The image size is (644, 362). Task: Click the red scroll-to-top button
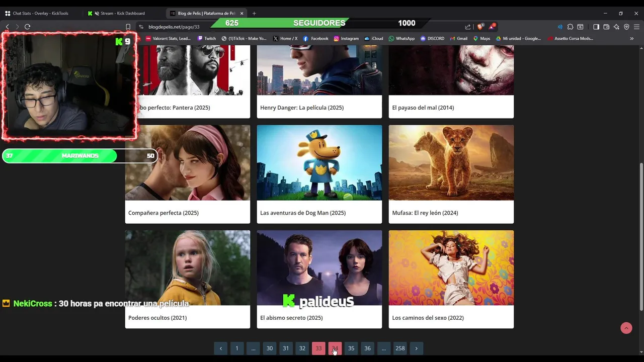coord(626,328)
